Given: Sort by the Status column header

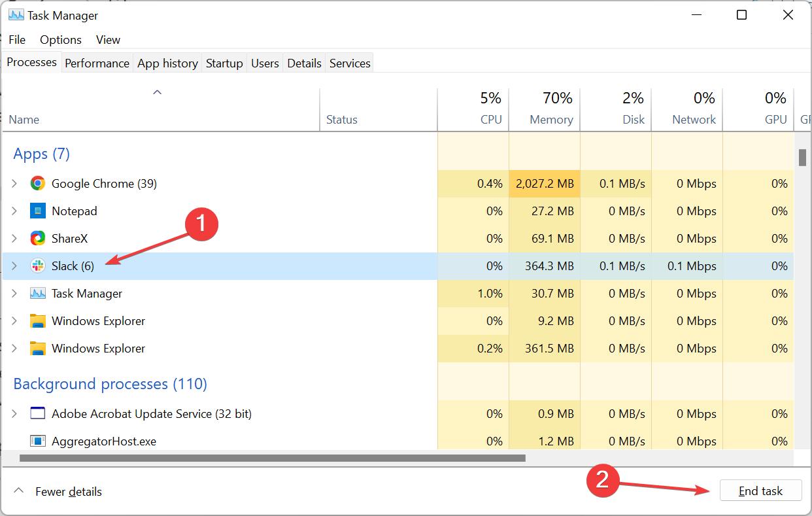Looking at the screenshot, I should pos(379,110).
